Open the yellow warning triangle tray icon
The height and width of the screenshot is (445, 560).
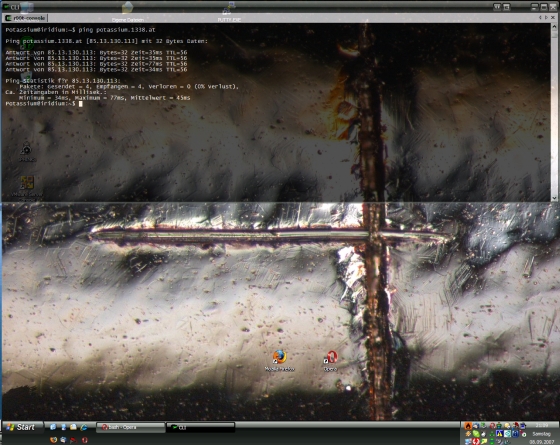click(x=500, y=434)
